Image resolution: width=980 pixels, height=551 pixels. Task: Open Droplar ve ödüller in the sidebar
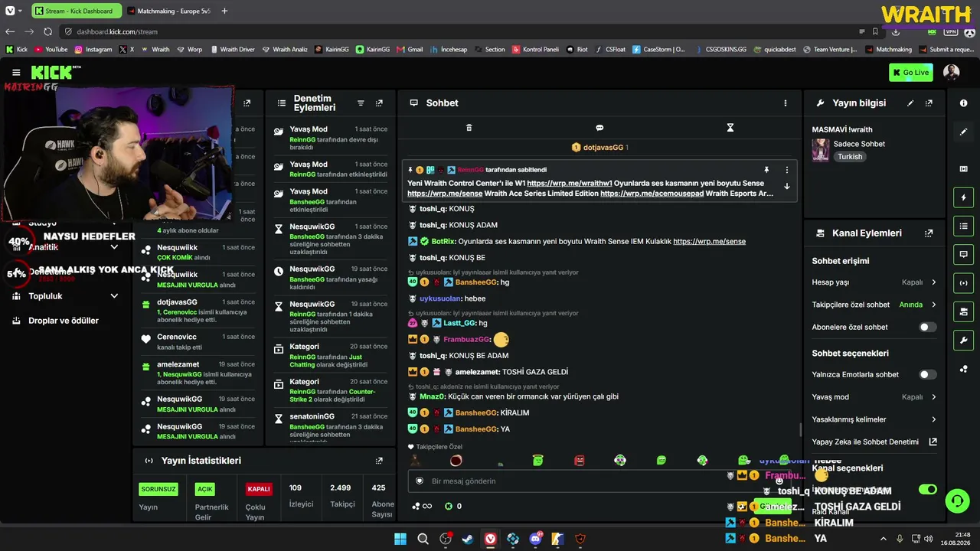point(64,321)
